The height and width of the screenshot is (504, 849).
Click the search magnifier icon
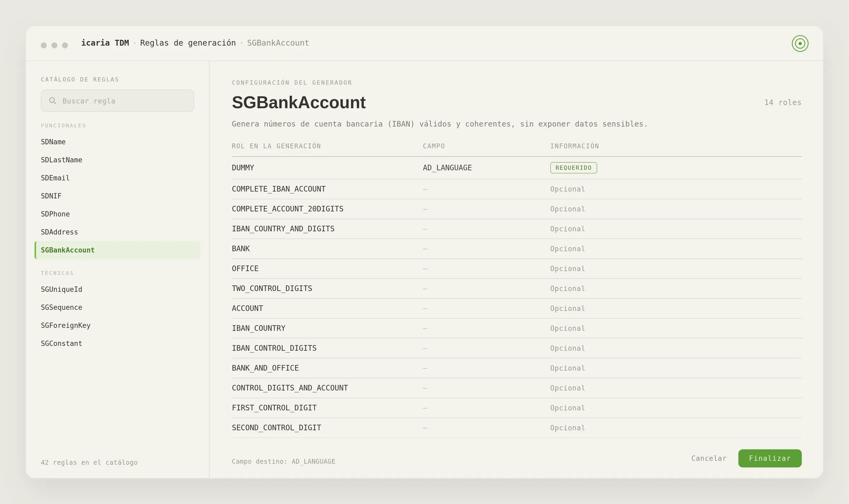[52, 101]
